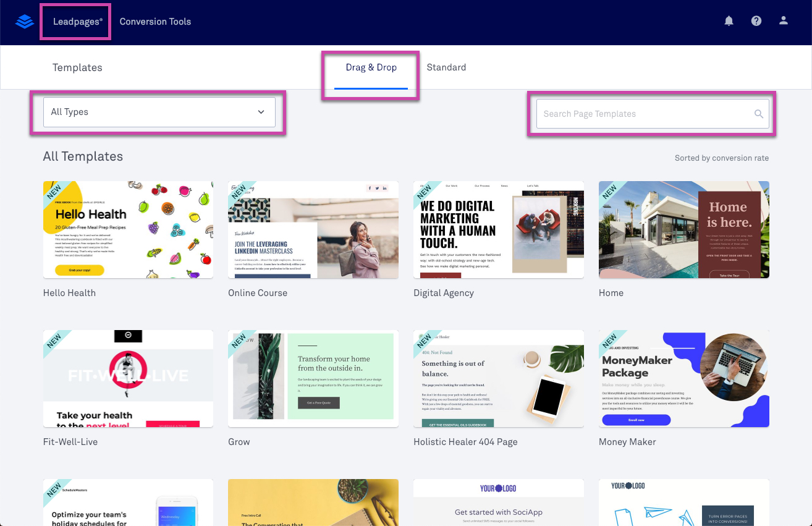Open the notifications bell icon
This screenshot has height=526, width=812.
[x=729, y=21]
